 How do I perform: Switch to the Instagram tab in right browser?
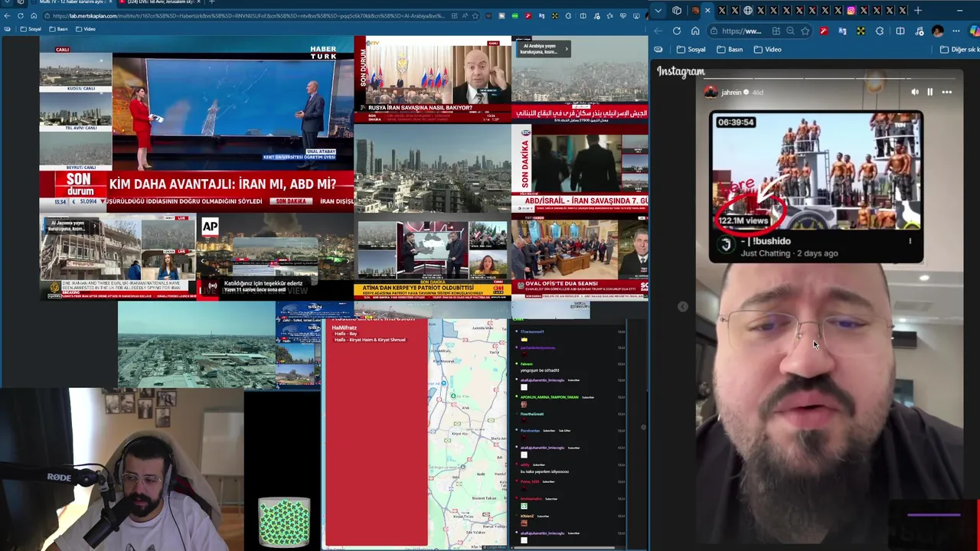[x=851, y=11]
